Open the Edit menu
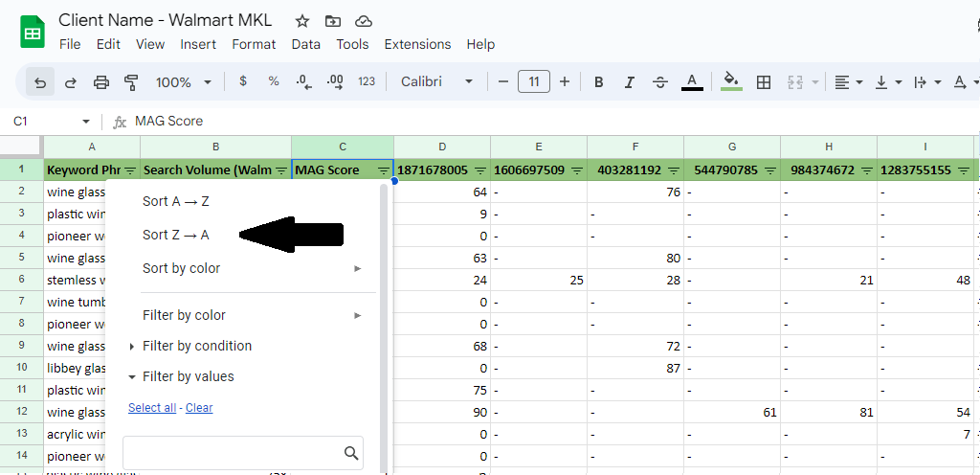The image size is (980, 475). tap(108, 44)
